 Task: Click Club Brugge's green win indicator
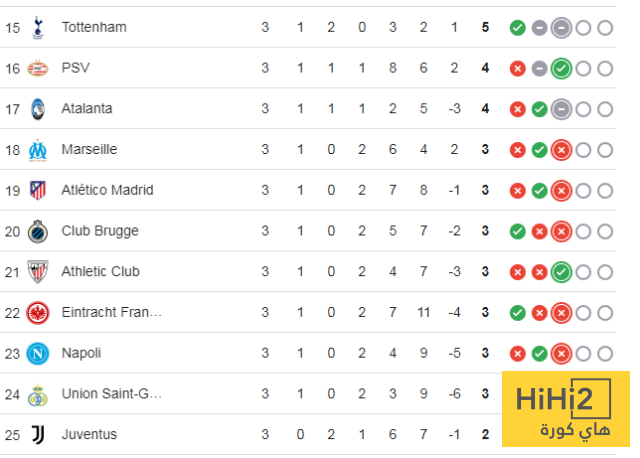(x=518, y=231)
